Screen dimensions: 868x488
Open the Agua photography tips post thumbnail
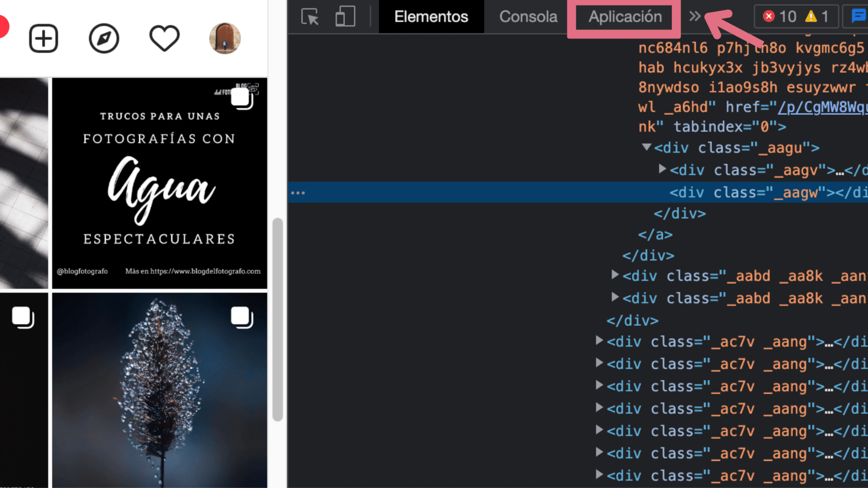point(159,183)
